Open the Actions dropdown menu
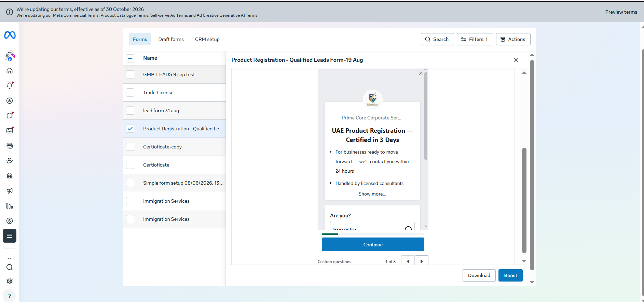 [x=513, y=39]
